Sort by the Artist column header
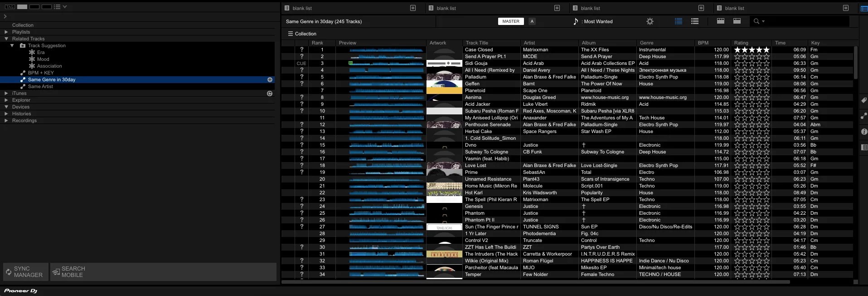The height and width of the screenshot is (296, 868). point(549,43)
